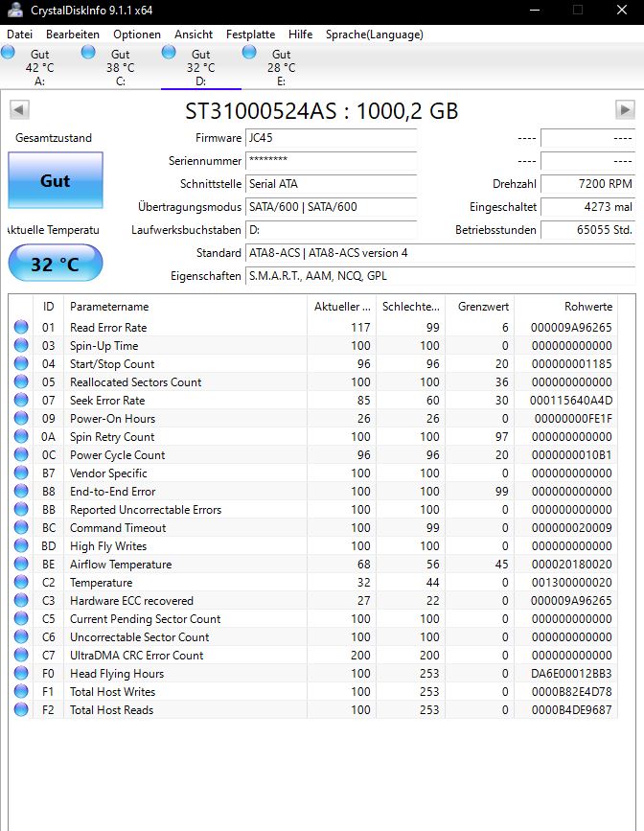
Task: Click the Firmware field JC45
Action: click(x=331, y=138)
